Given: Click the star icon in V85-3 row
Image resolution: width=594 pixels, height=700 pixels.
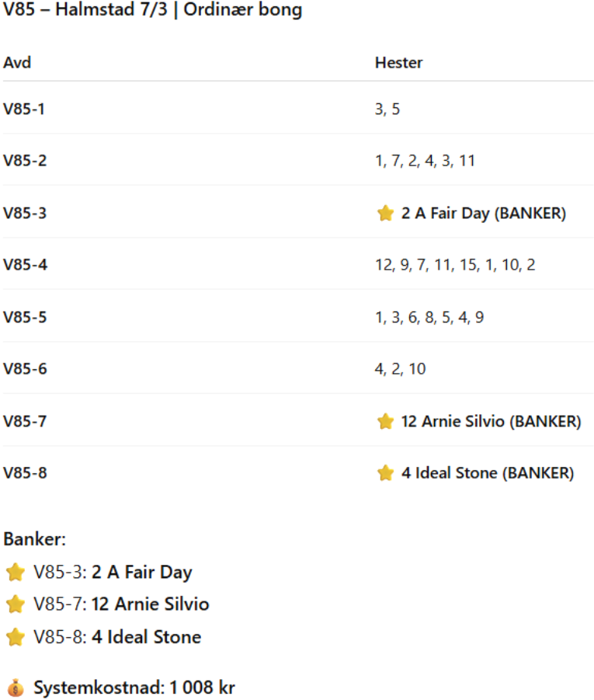Looking at the screenshot, I should coord(385,213).
